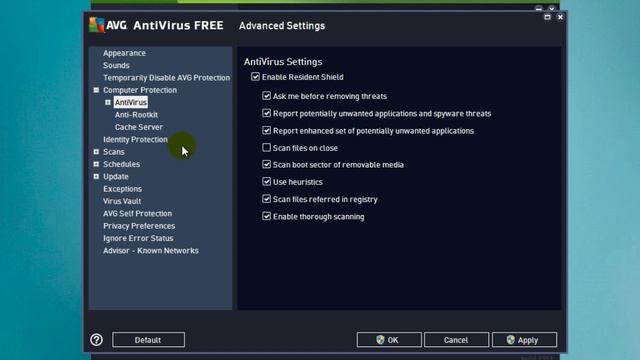Toggle the Use heuristics checkbox

267,182
